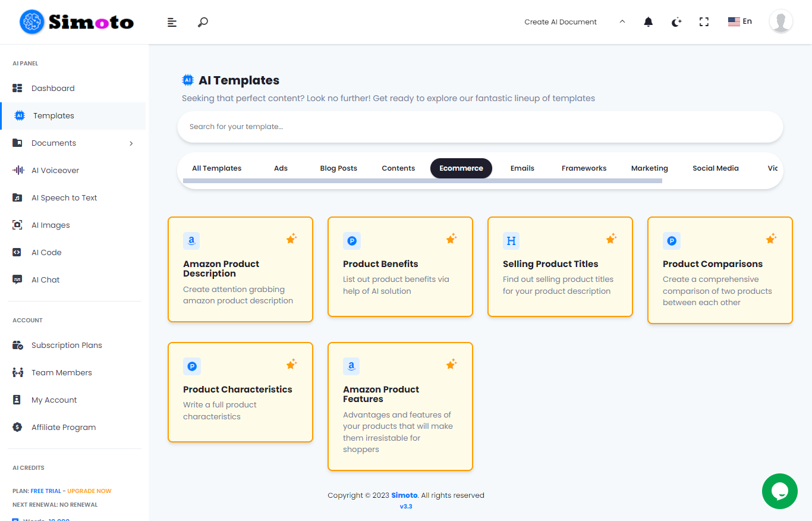Click the P icon on Product Benefits card

coord(352,241)
